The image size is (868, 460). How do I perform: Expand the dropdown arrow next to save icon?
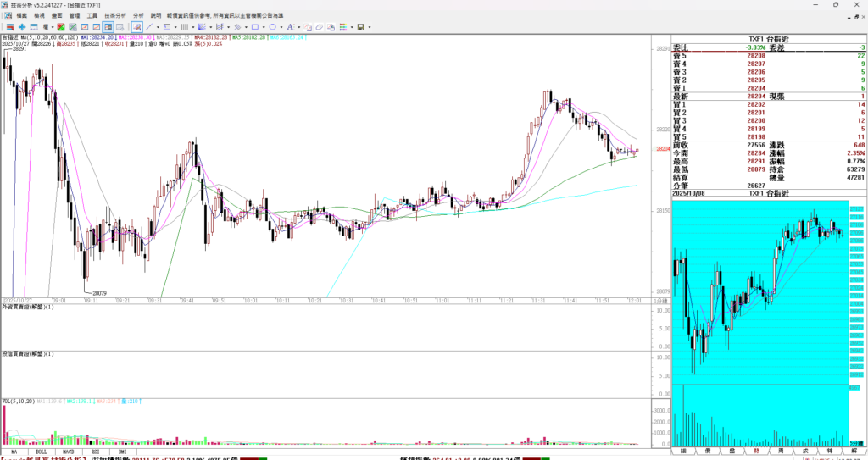click(370, 27)
